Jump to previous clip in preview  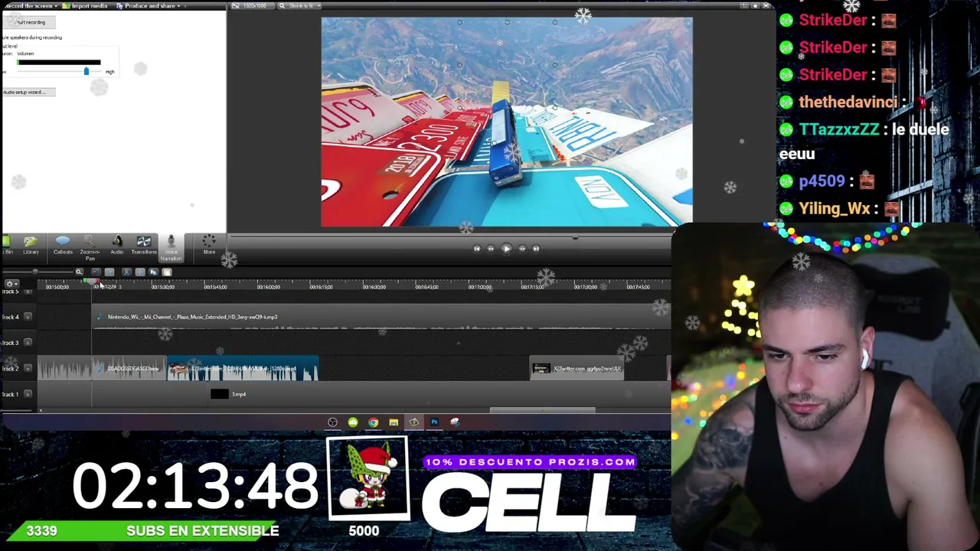tap(476, 248)
